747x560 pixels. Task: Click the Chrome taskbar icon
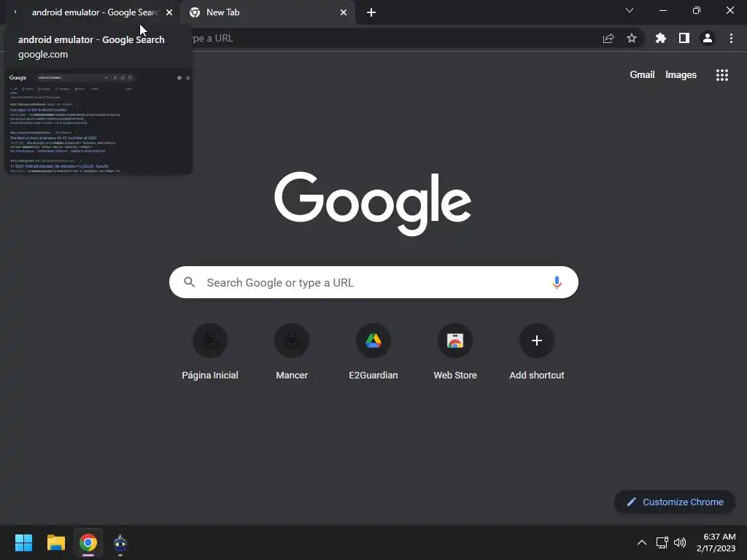(x=88, y=542)
